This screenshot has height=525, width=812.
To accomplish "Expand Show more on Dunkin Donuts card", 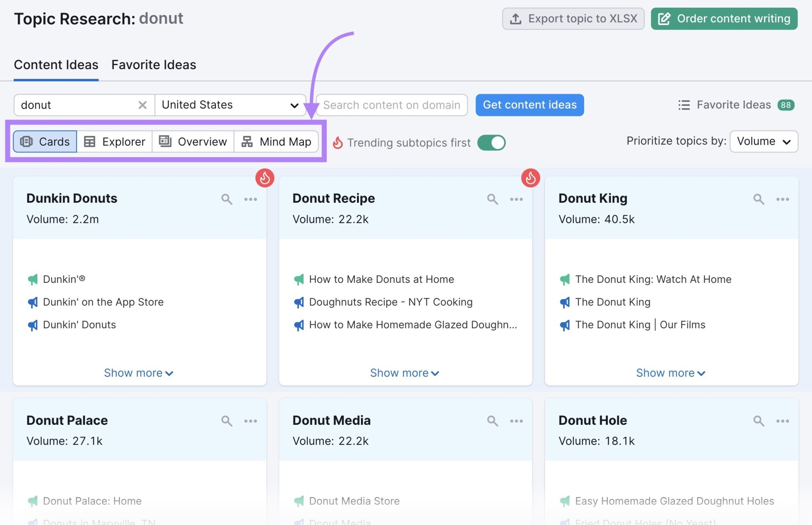I will coord(138,372).
